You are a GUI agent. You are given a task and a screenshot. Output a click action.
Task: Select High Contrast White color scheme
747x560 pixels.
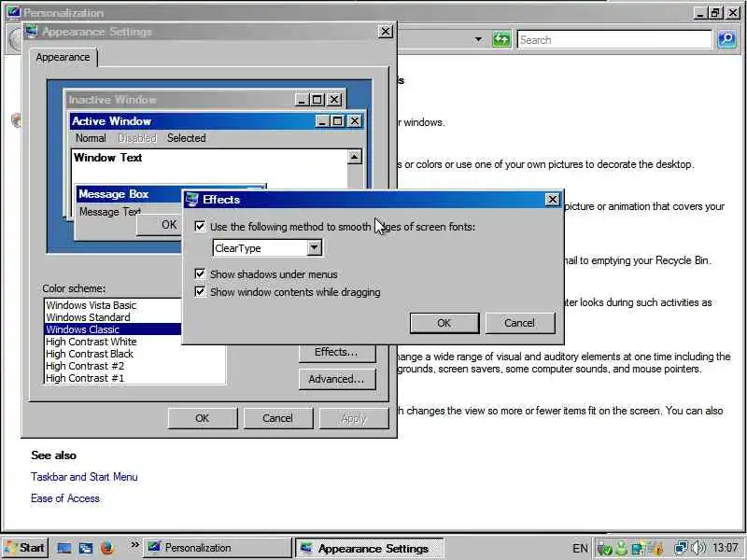click(x=91, y=342)
